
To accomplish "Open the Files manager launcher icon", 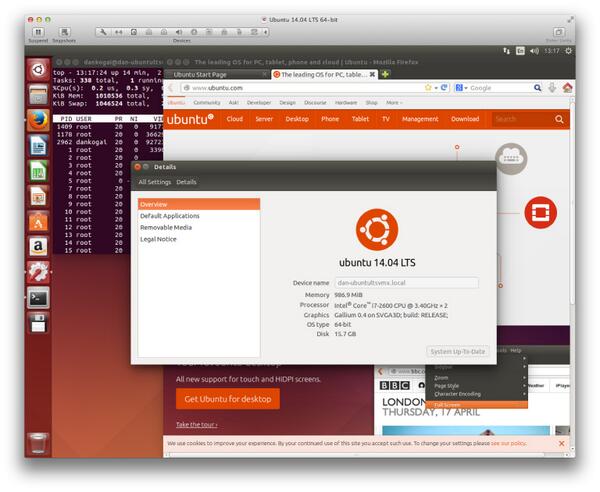I will [38, 95].
